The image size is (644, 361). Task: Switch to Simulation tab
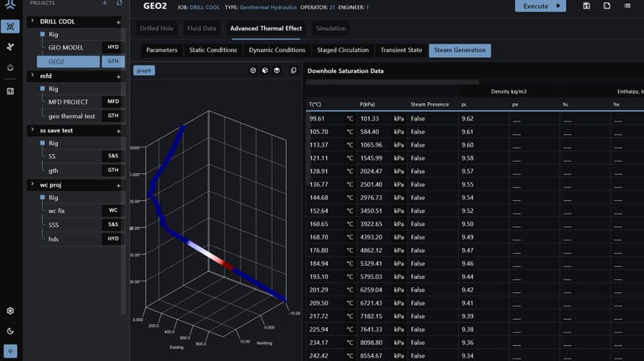click(x=330, y=28)
